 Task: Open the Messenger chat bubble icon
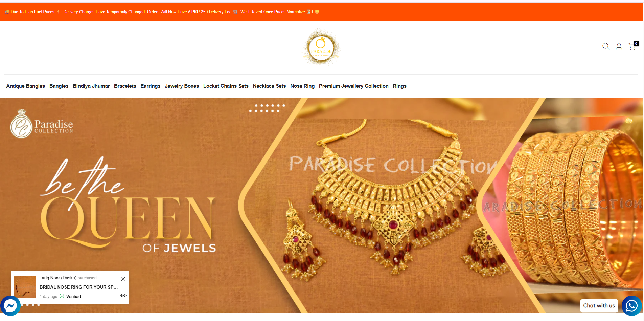click(x=10, y=306)
